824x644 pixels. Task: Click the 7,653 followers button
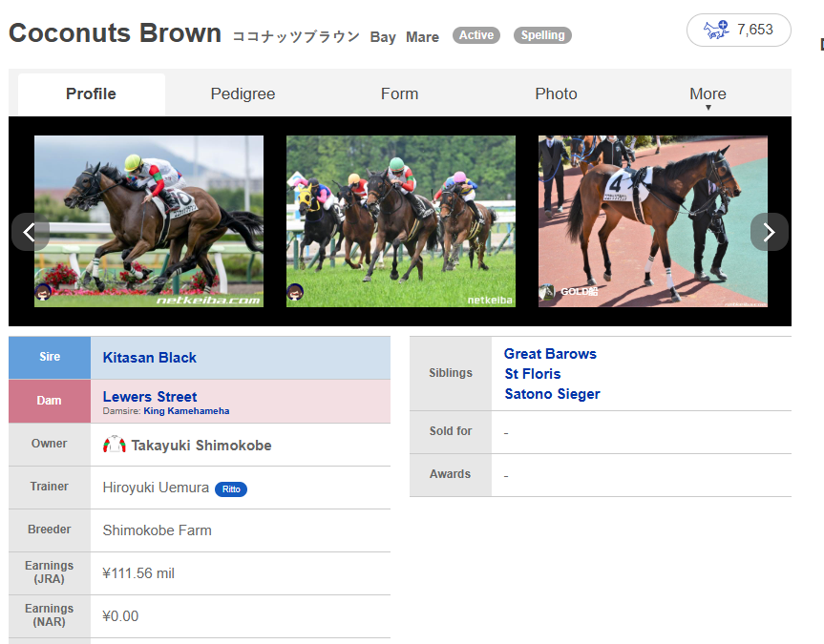click(x=738, y=30)
